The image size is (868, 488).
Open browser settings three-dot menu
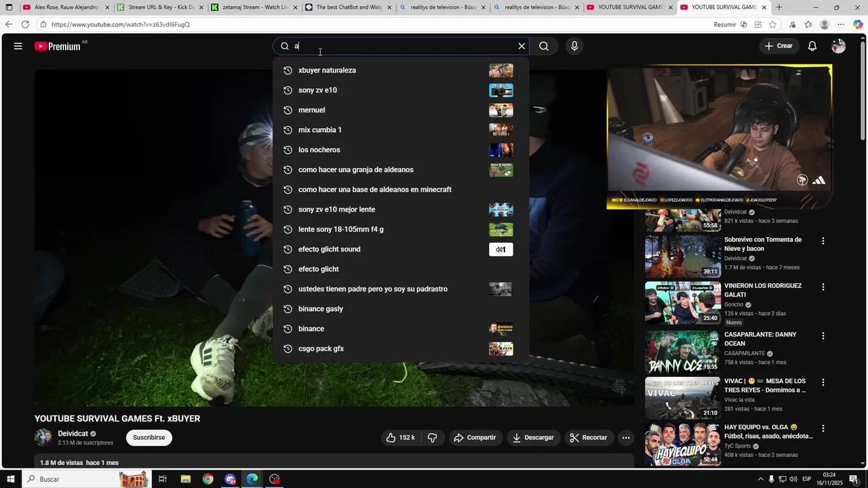841,24
